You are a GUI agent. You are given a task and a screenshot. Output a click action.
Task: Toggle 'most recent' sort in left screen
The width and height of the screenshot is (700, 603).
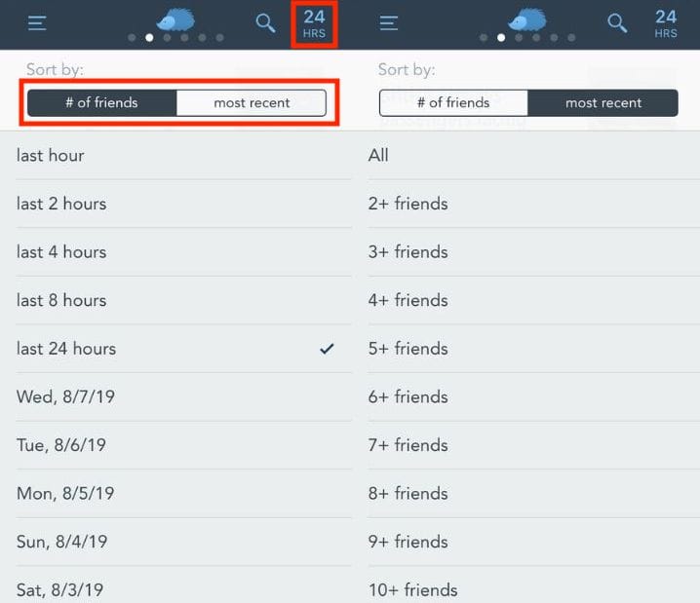(252, 103)
